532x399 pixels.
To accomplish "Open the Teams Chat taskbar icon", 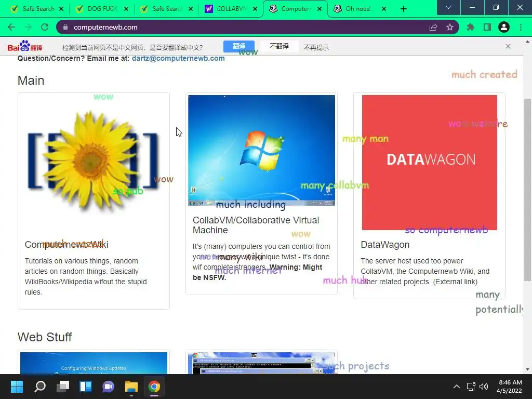I will click(108, 387).
